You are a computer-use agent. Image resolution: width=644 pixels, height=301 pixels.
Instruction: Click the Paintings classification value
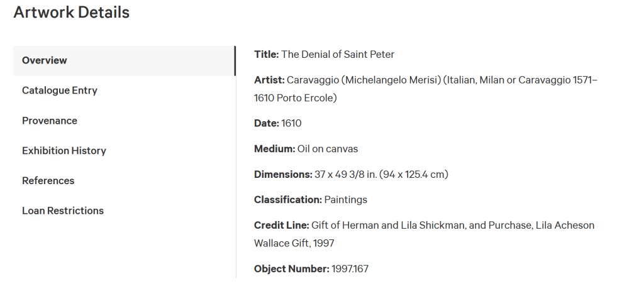pos(346,200)
